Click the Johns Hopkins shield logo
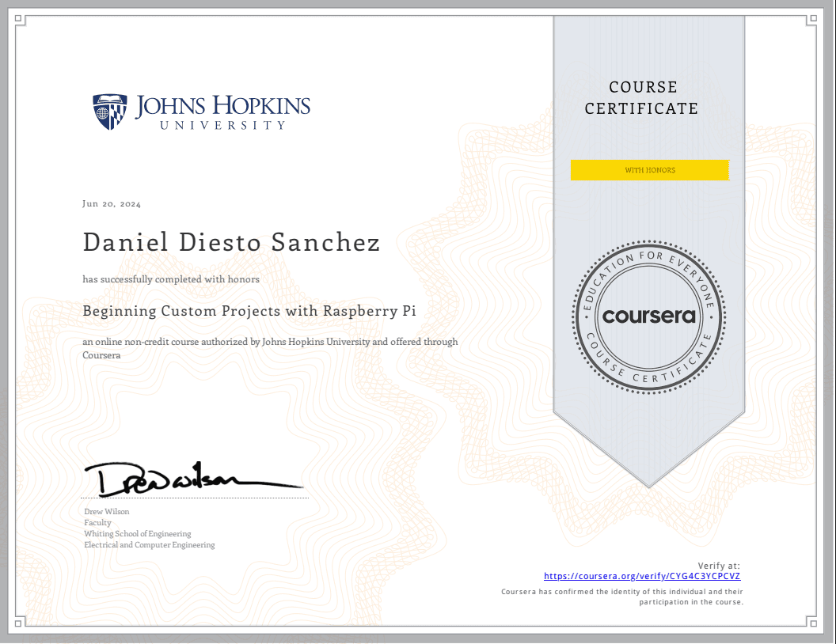The width and height of the screenshot is (836, 644). [x=109, y=112]
